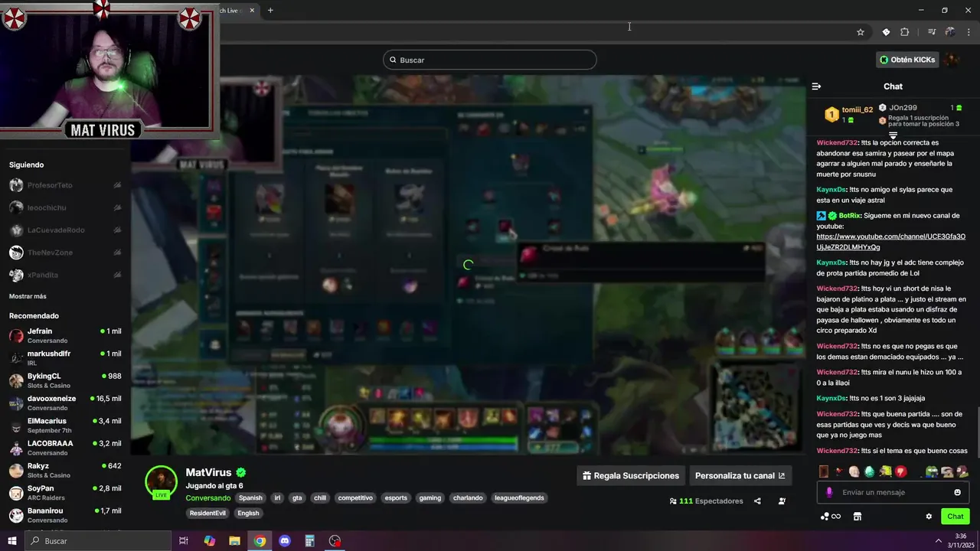980x551 pixels.
Task: Click the purple microphone icon in chat input
Action: click(x=828, y=492)
